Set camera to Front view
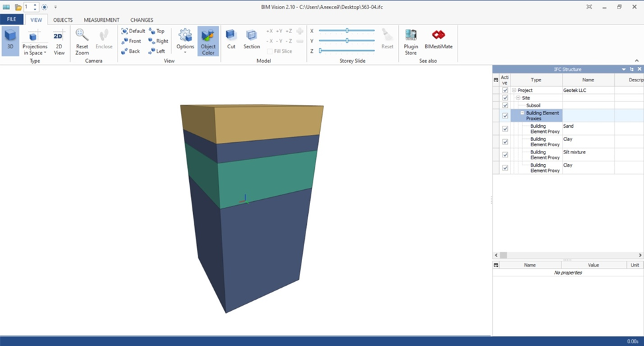 coord(131,41)
